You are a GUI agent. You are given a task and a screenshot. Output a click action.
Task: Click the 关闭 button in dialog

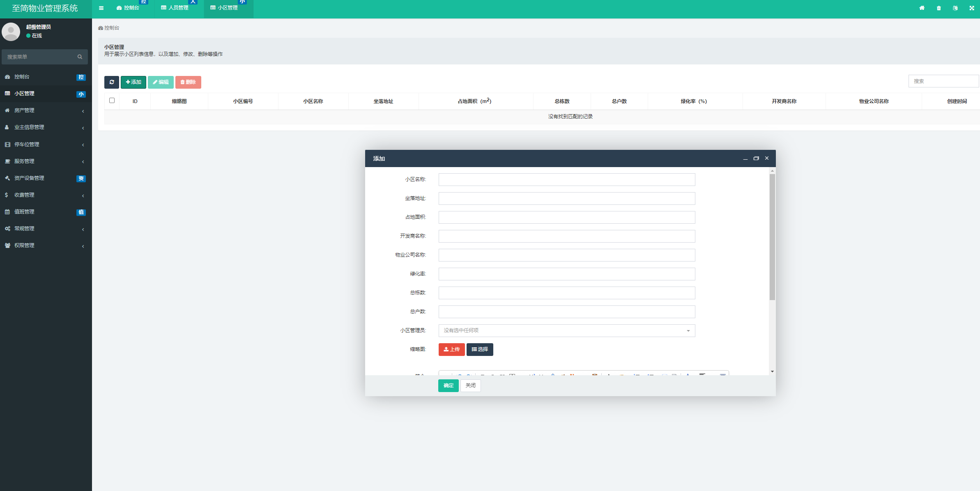pos(470,385)
